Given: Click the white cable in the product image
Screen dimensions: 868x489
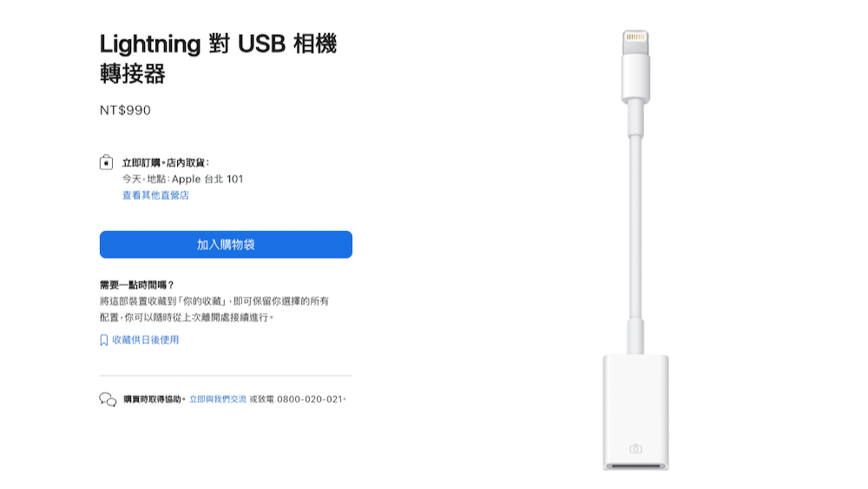Looking at the screenshot, I should tap(635, 227).
